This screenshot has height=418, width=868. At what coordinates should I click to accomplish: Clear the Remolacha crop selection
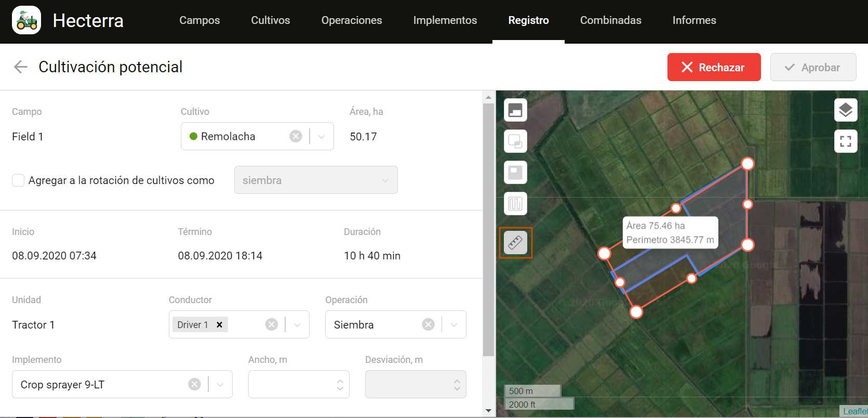296,136
